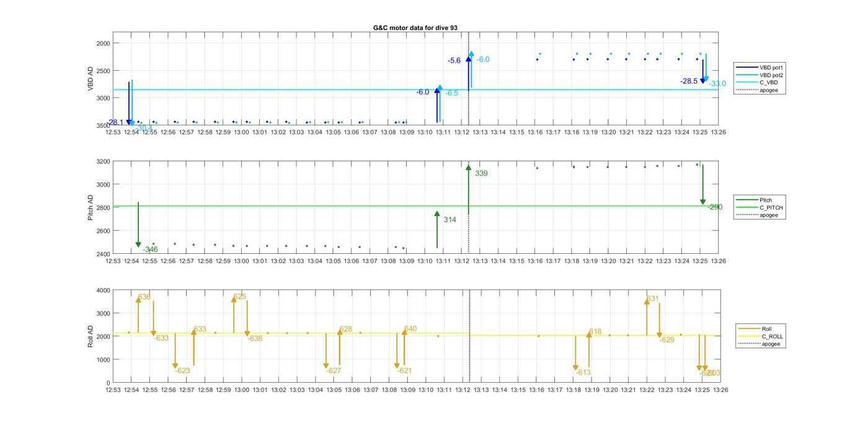Image resolution: width=868 pixels, height=430 pixels.
Task: Select the '-623' roll data label
Action: [182, 370]
